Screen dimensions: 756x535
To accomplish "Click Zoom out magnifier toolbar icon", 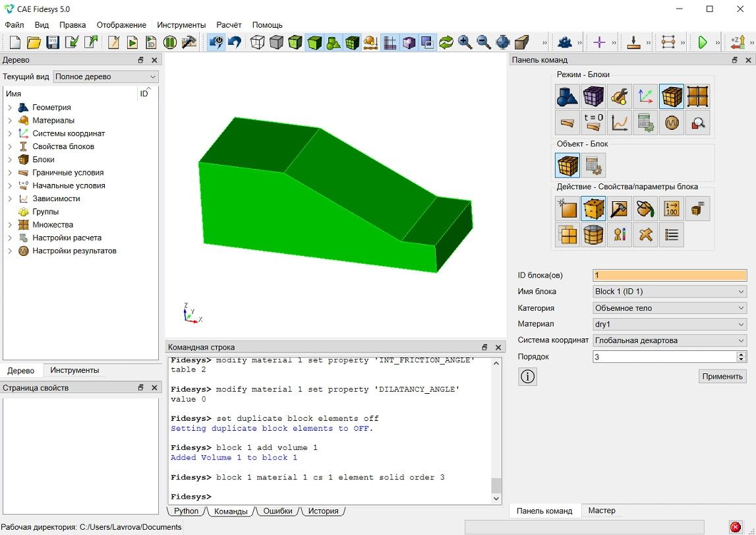I will 484,42.
